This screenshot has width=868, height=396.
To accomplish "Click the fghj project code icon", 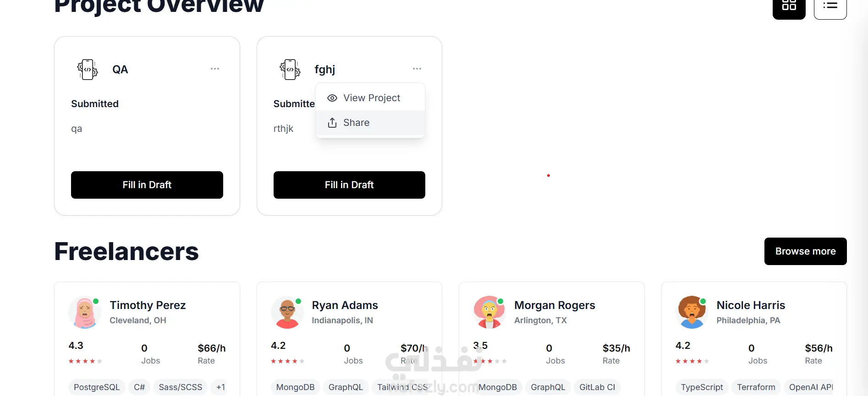I will tap(290, 70).
